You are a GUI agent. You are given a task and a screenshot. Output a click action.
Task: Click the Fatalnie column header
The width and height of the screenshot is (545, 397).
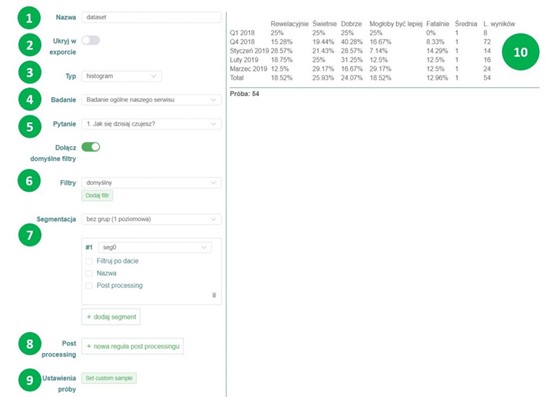[438, 24]
